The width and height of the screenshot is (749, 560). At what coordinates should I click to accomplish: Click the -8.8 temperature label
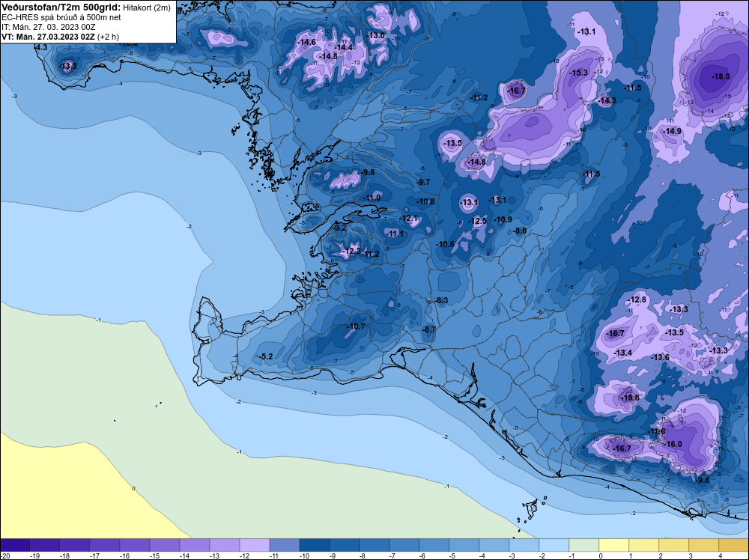[x=521, y=231]
